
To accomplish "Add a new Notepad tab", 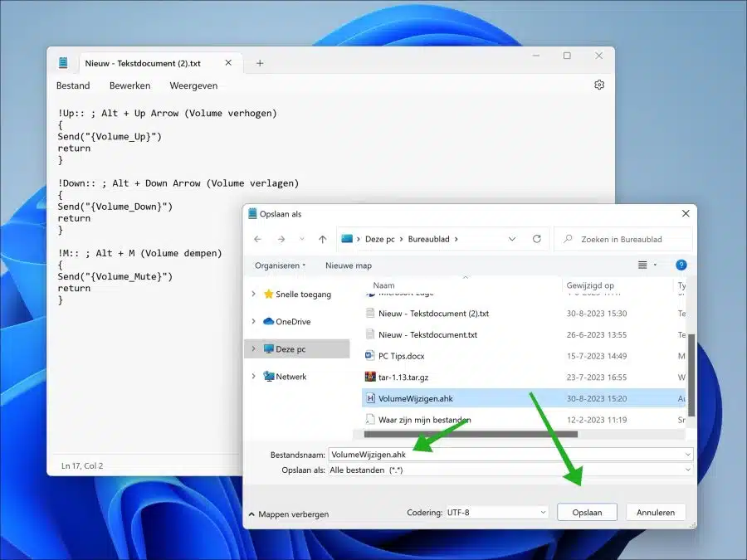I will [260, 63].
